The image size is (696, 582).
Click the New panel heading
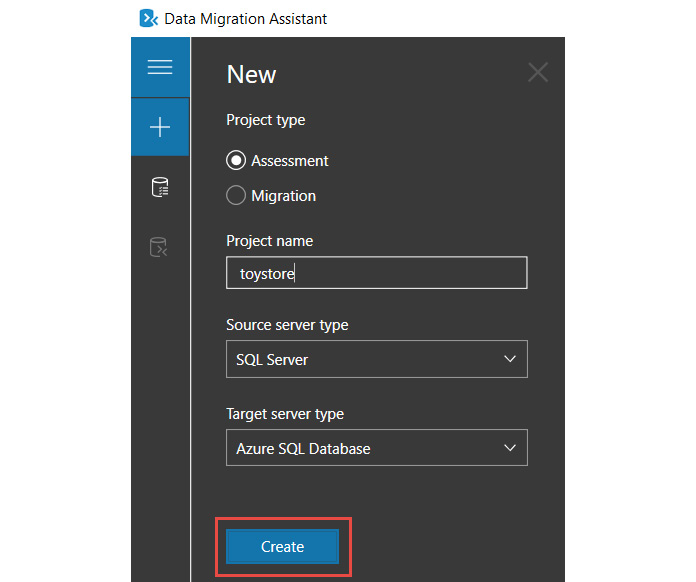pyautogui.click(x=252, y=74)
